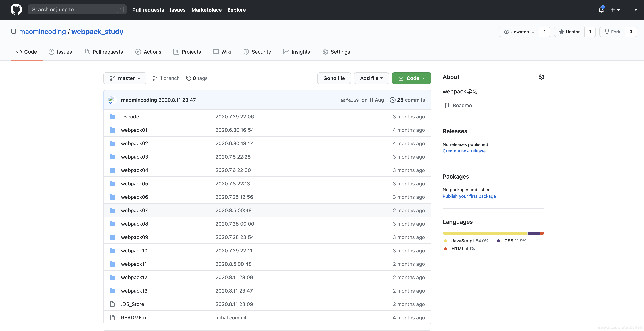
Task: Click the webpack08 folder icon
Action: [112, 224]
